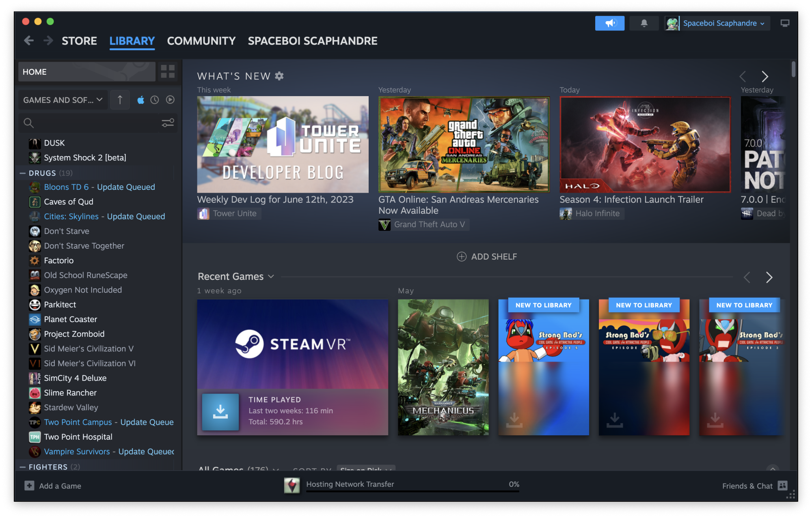This screenshot has height=518, width=812.
Task: Click the announcements megaphone icon
Action: coord(609,23)
